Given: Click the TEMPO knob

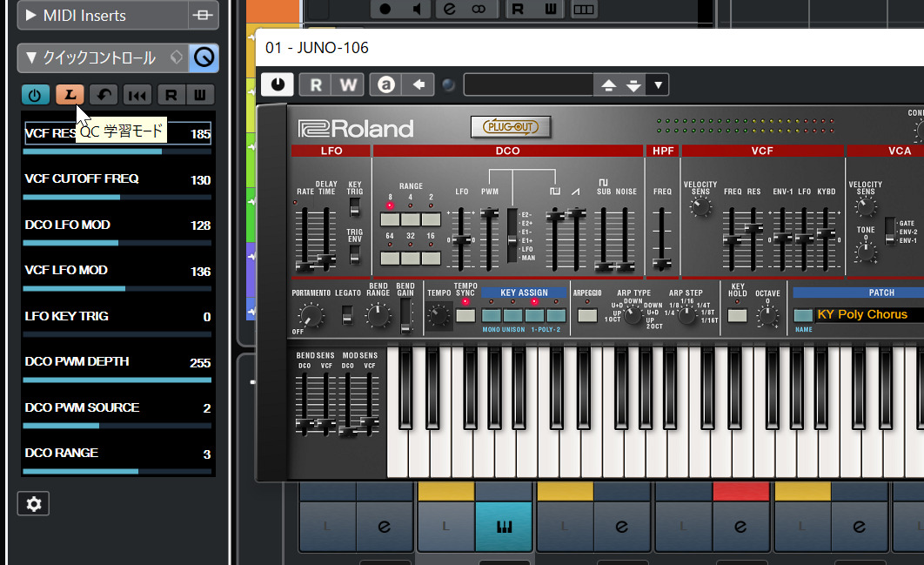Looking at the screenshot, I should (x=439, y=315).
